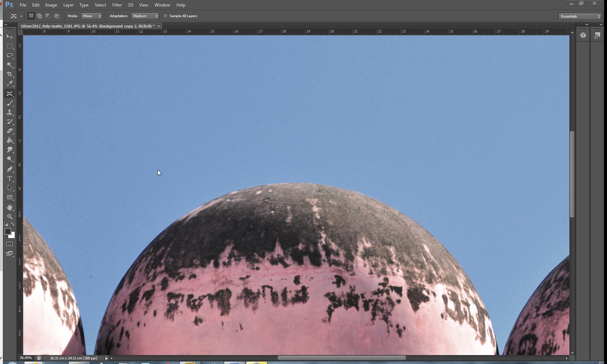Open the status bar info flyout arrow
607x364 pixels.
(x=106, y=358)
